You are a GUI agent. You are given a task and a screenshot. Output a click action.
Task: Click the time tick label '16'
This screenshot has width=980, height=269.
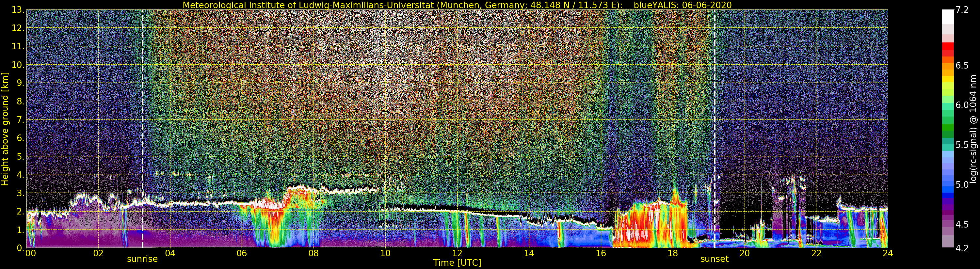(x=601, y=253)
